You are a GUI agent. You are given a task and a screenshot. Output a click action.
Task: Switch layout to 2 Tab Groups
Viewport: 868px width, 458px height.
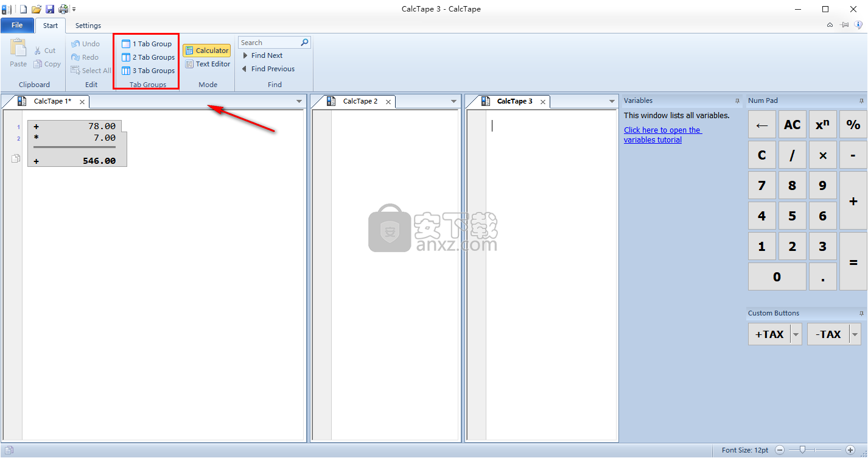pyautogui.click(x=149, y=57)
